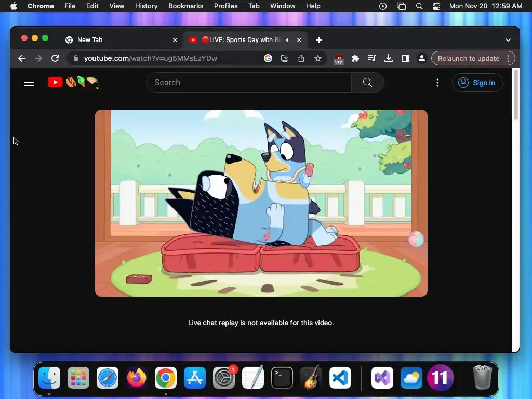
Task: Open GarageBand from the Dock
Action: point(311,378)
